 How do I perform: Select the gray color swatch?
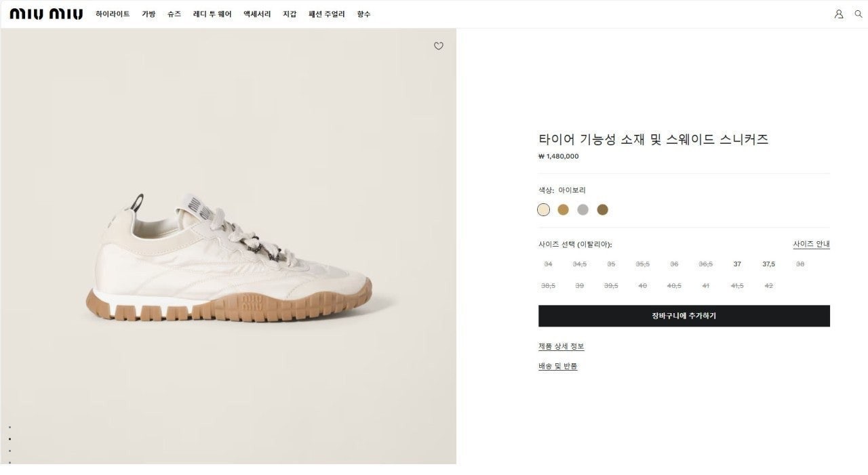click(x=583, y=209)
